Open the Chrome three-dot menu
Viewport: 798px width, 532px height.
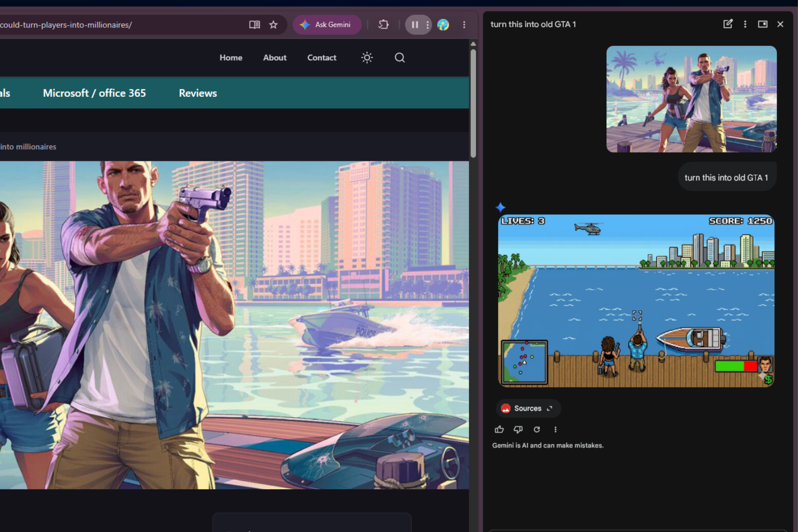464,25
